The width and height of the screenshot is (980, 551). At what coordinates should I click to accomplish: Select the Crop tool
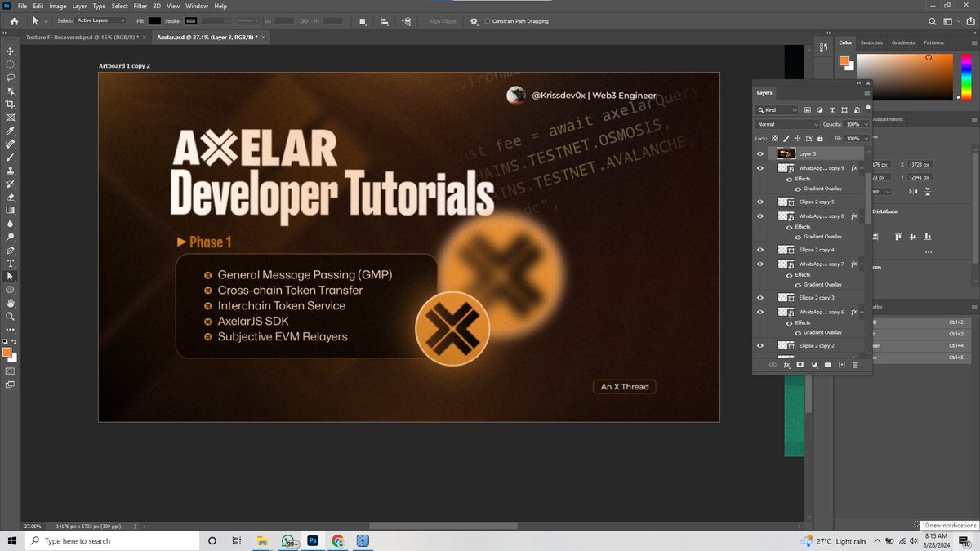pyautogui.click(x=11, y=104)
